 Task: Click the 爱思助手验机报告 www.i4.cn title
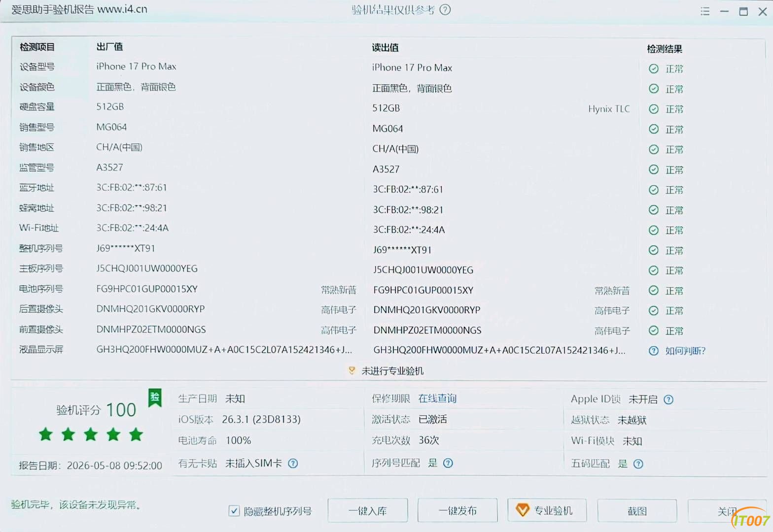coord(79,9)
